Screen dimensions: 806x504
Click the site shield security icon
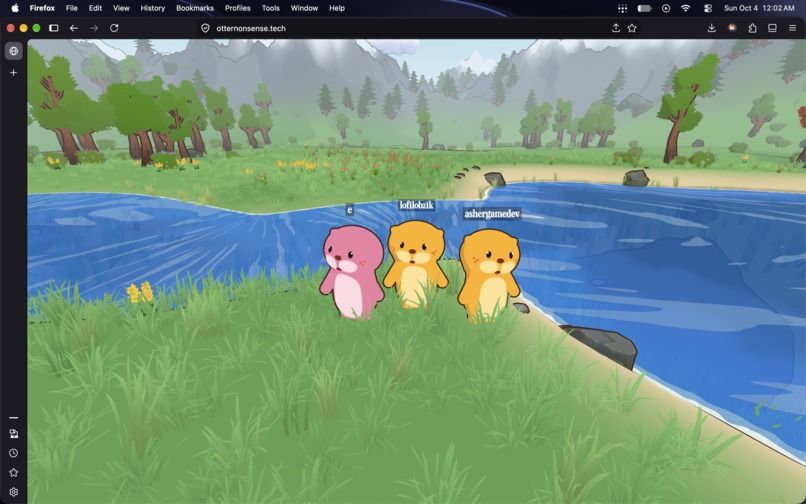click(205, 28)
